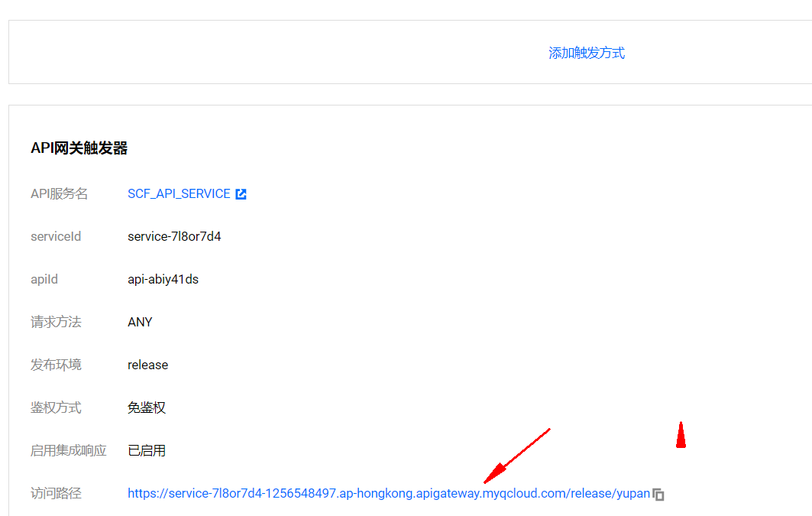812x516 pixels.
Task: Open the apigateway release/yupan URL
Action: point(388,494)
